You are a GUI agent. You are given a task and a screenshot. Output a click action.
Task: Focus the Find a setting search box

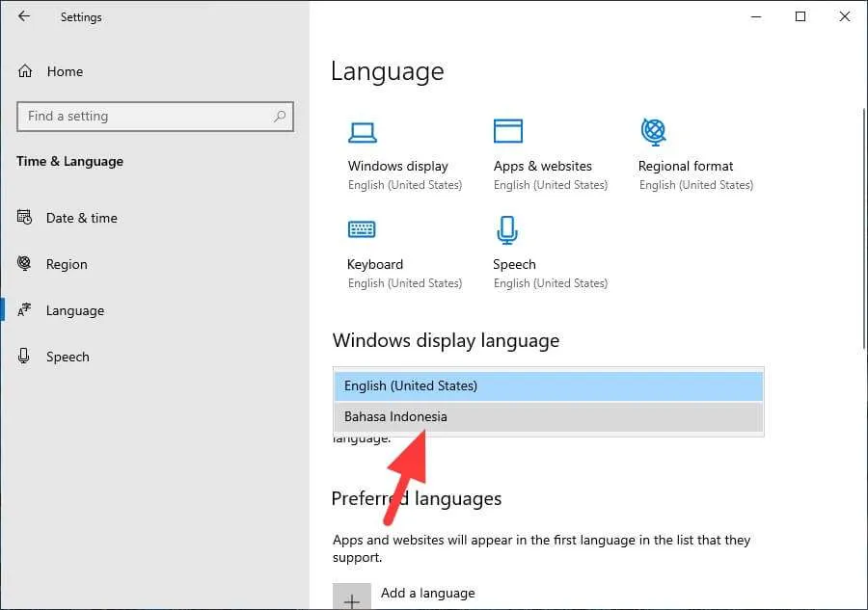click(155, 117)
